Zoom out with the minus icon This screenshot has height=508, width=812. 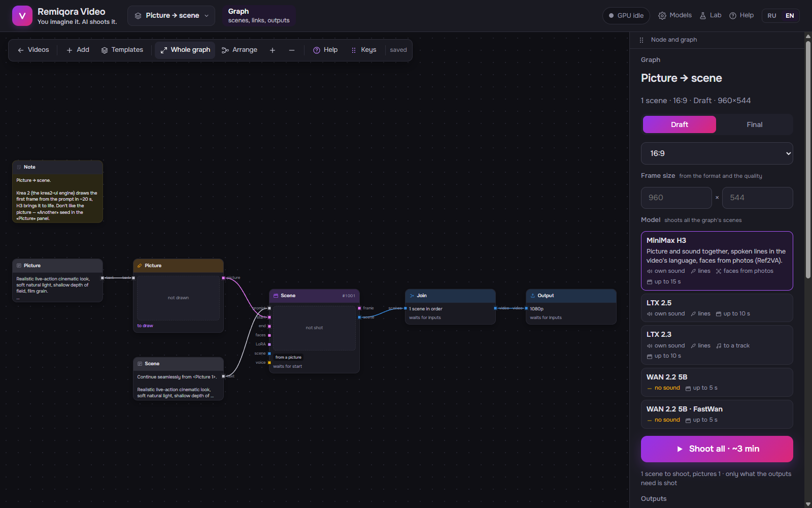(292, 50)
